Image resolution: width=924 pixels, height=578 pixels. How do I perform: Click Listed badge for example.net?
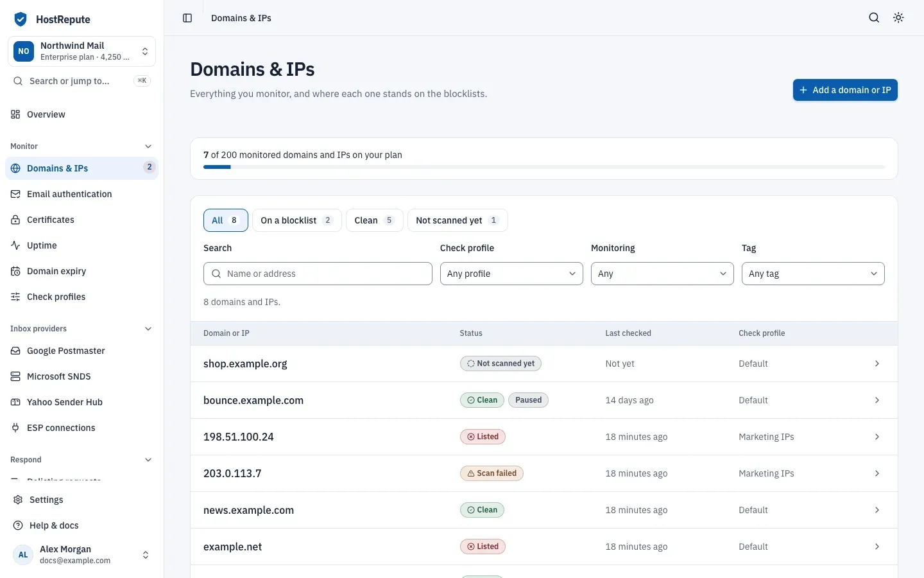(x=483, y=547)
